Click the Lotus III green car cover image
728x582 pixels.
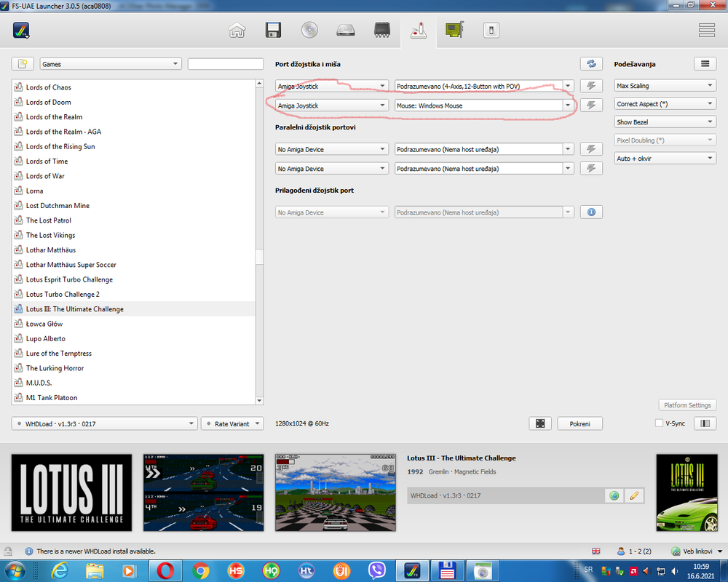click(x=687, y=493)
